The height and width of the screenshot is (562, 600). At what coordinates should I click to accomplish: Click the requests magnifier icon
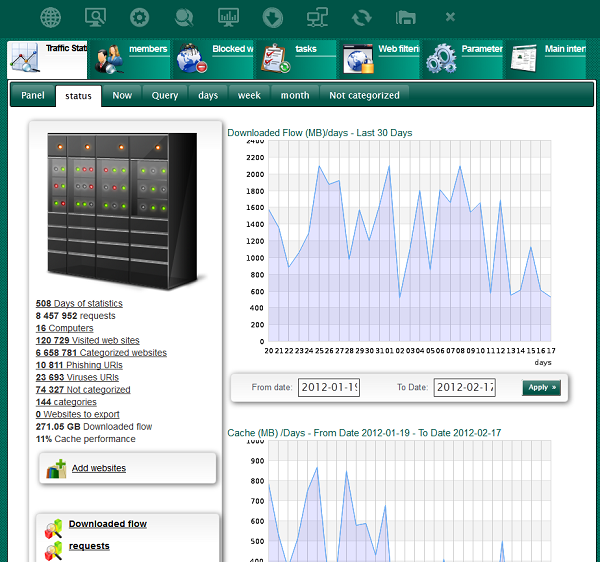tap(54, 551)
